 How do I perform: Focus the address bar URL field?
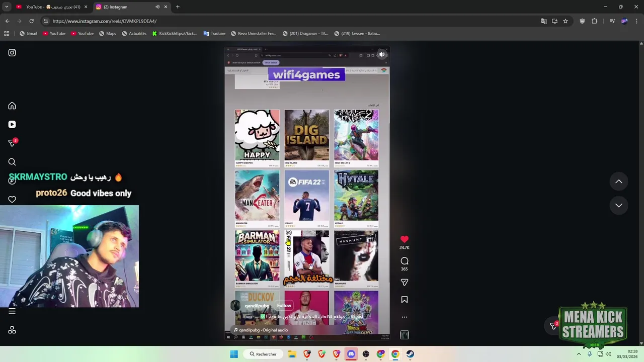tap(292, 21)
